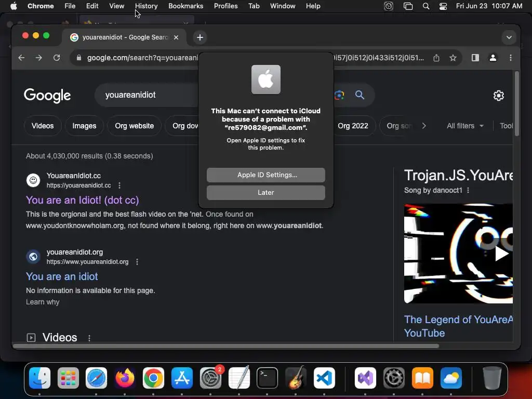Viewport: 532px width, 399px height.
Task: View site information lock icon
Action: [79, 58]
